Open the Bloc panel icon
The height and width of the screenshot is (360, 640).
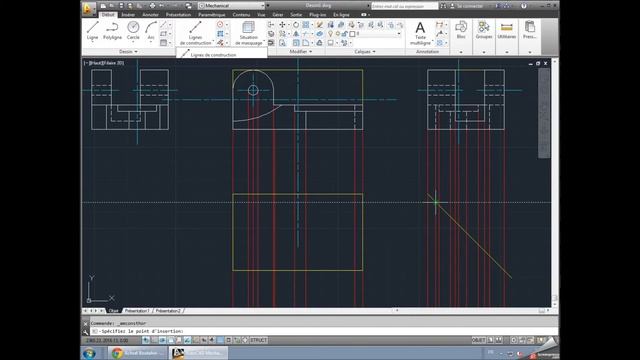[x=461, y=30]
